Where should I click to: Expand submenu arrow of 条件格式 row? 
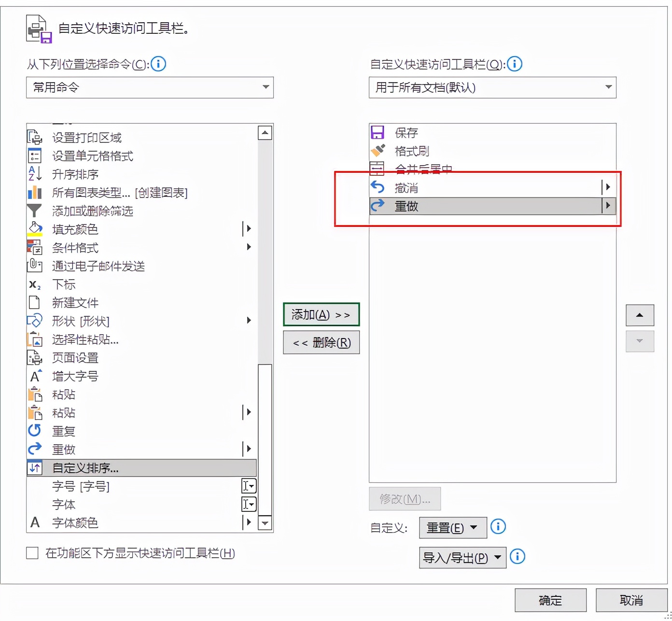pos(249,247)
